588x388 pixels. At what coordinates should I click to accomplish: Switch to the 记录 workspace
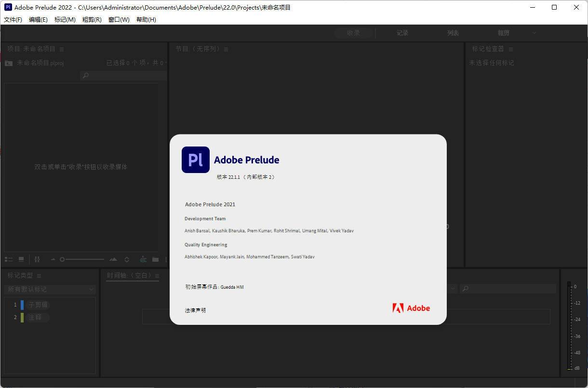click(402, 33)
